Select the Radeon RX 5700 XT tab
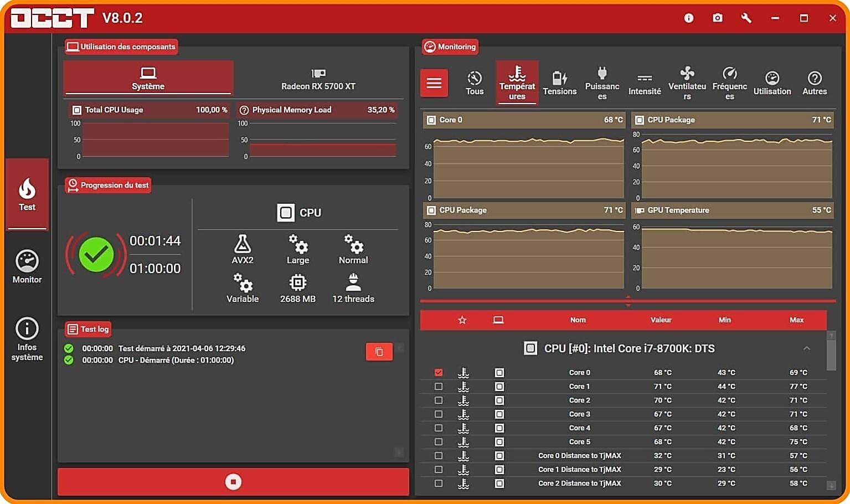Screen dimensions: 850x504 click(318, 78)
